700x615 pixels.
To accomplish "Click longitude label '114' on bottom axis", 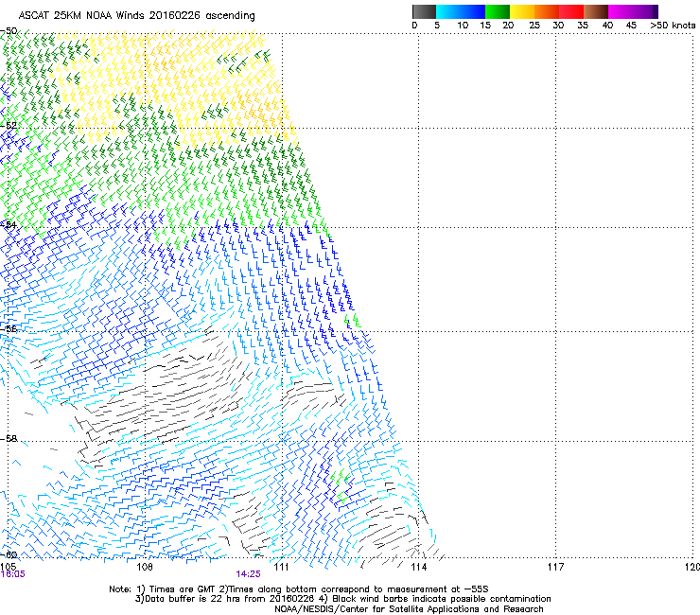I will pos(418,567).
